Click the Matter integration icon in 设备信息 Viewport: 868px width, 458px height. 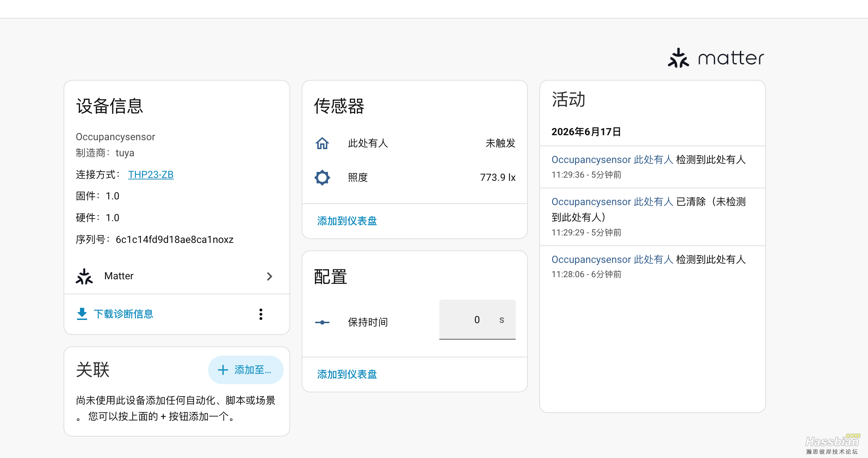tap(84, 276)
